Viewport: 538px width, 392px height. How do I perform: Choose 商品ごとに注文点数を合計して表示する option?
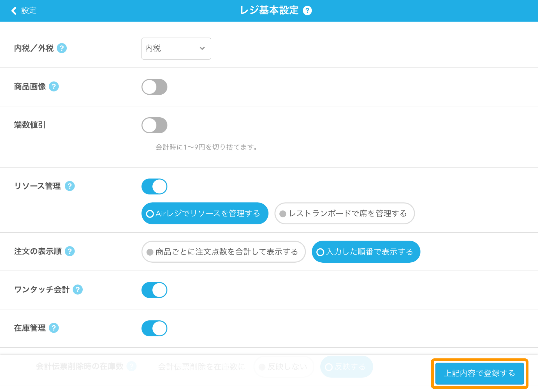[223, 252]
